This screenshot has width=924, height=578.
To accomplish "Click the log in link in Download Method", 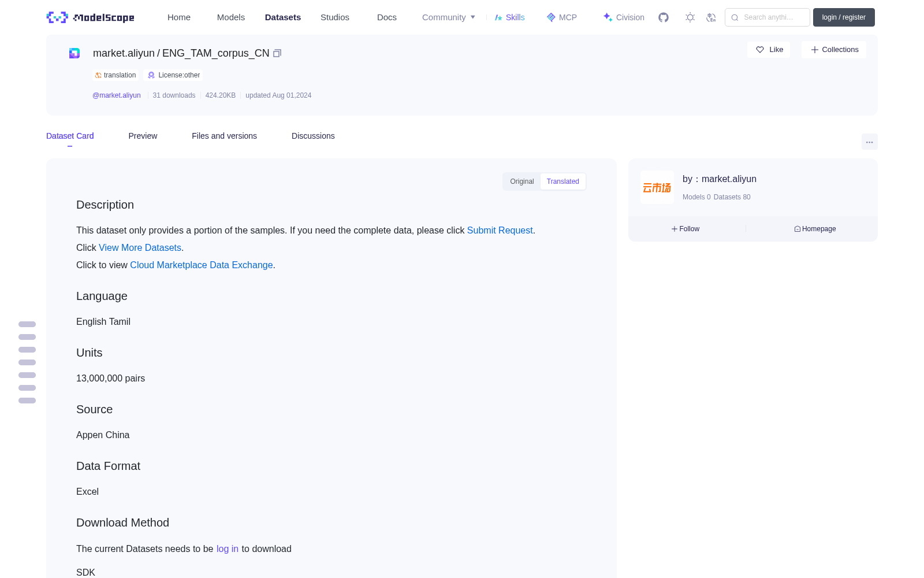I will coord(228,549).
